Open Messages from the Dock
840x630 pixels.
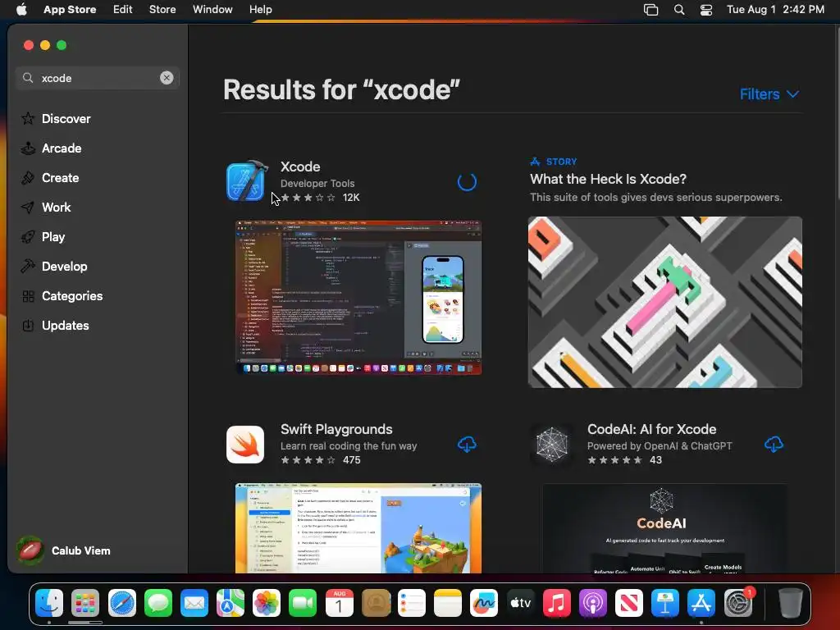coord(158,603)
